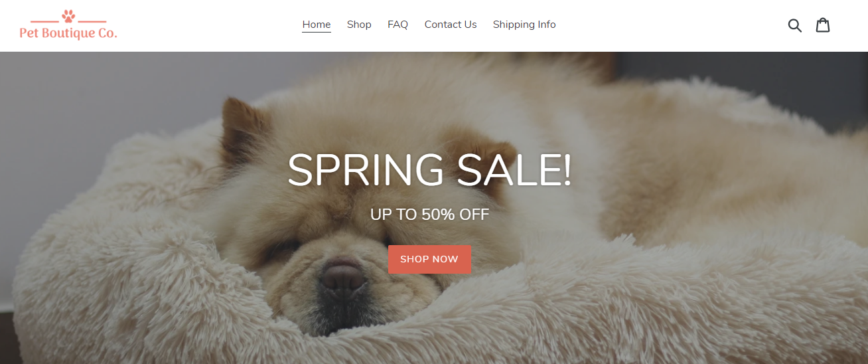The width and height of the screenshot is (868, 364).
Task: Click the SHOP NOW button
Action: point(429,259)
